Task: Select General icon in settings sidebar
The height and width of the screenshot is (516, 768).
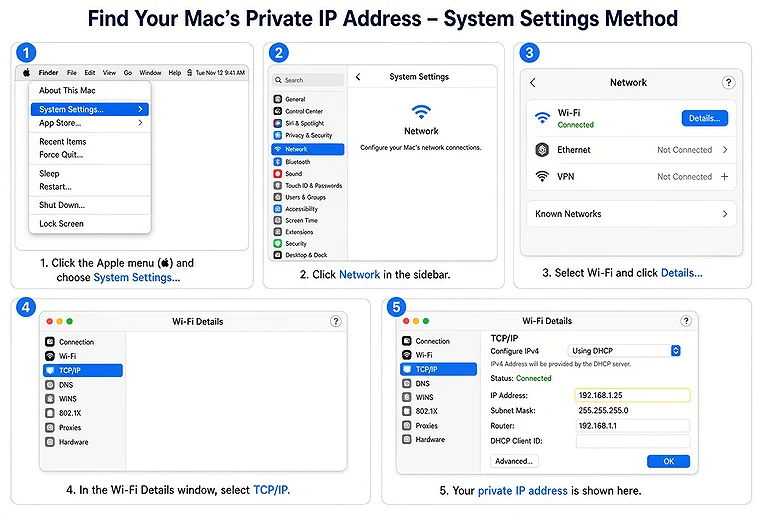Action: click(278, 99)
